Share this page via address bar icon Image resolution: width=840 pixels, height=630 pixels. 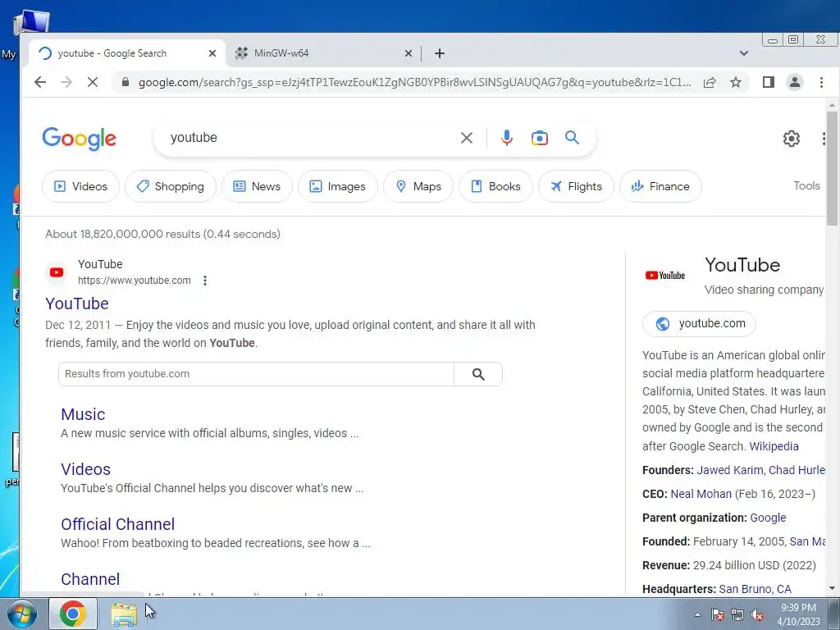click(x=710, y=82)
